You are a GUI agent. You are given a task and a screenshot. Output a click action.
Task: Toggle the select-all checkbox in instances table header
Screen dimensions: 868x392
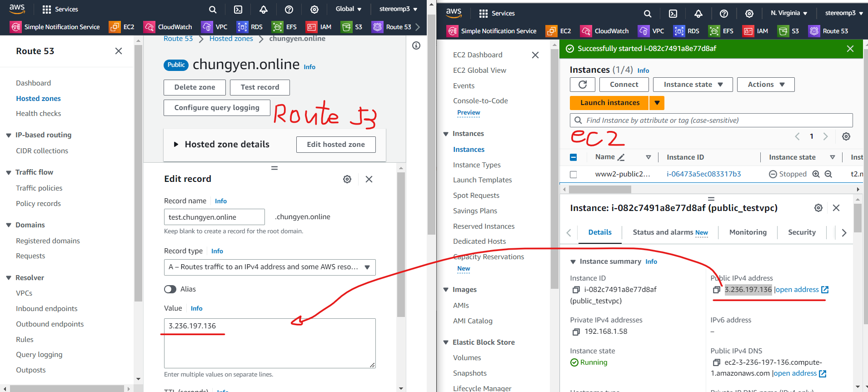574,157
